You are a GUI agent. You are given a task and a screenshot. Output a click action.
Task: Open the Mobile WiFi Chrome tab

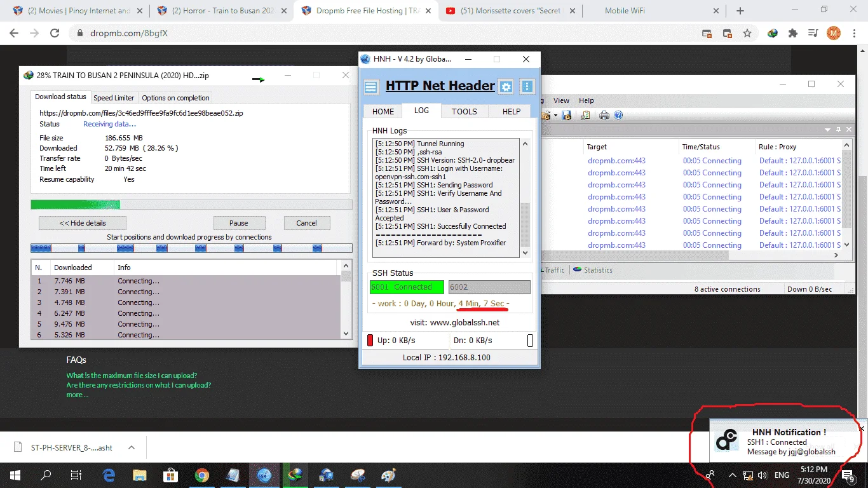pos(654,11)
